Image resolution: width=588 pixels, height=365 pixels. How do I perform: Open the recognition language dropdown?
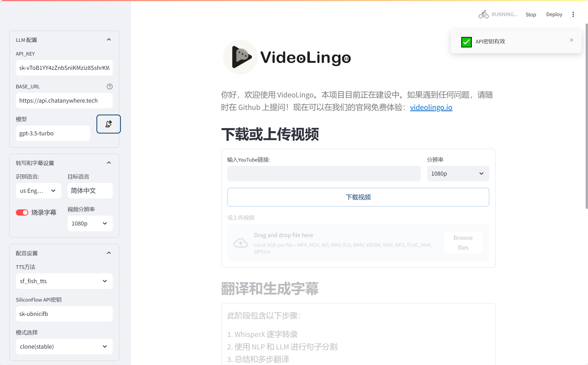pos(38,191)
